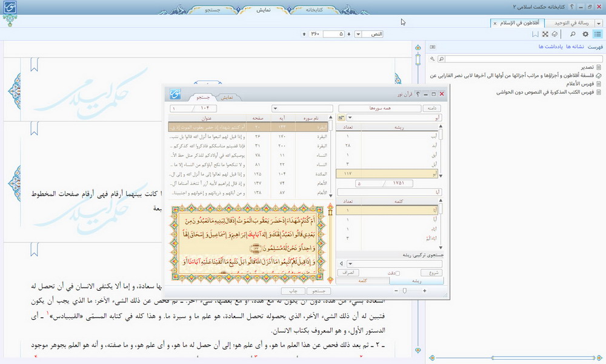Click the plus zoom icon in قرآن نور

pyautogui.click(x=424, y=291)
